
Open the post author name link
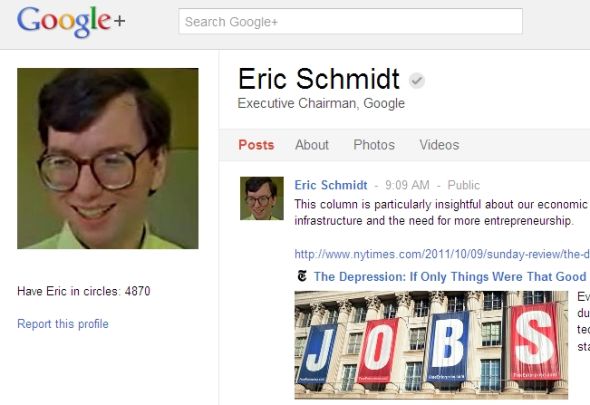click(x=331, y=185)
